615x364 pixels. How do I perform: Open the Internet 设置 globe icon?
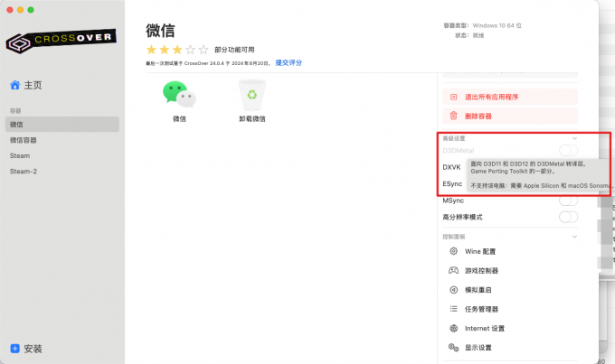point(453,328)
